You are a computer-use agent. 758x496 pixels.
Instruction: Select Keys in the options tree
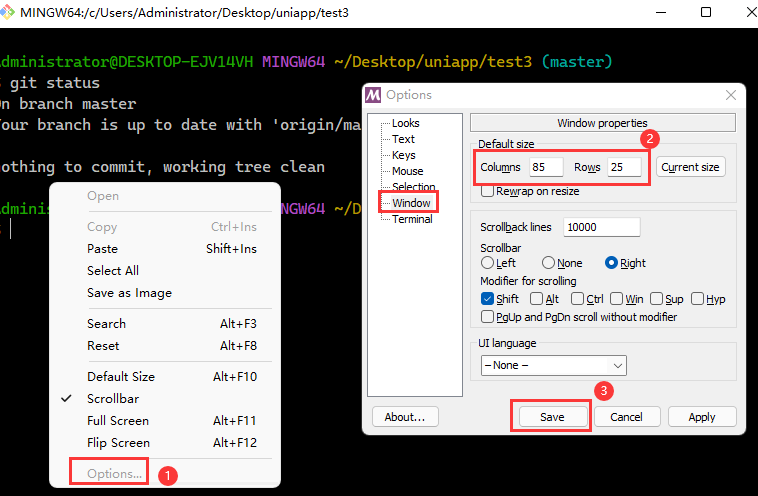[x=404, y=155]
